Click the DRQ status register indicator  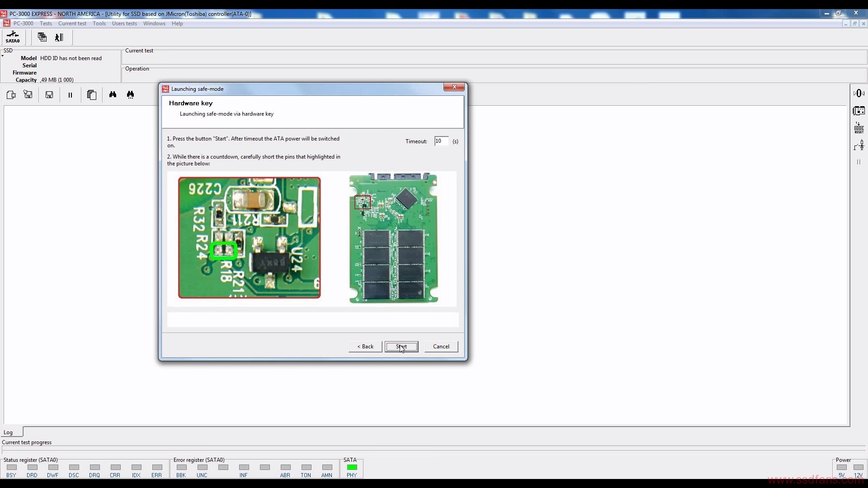[x=95, y=467]
